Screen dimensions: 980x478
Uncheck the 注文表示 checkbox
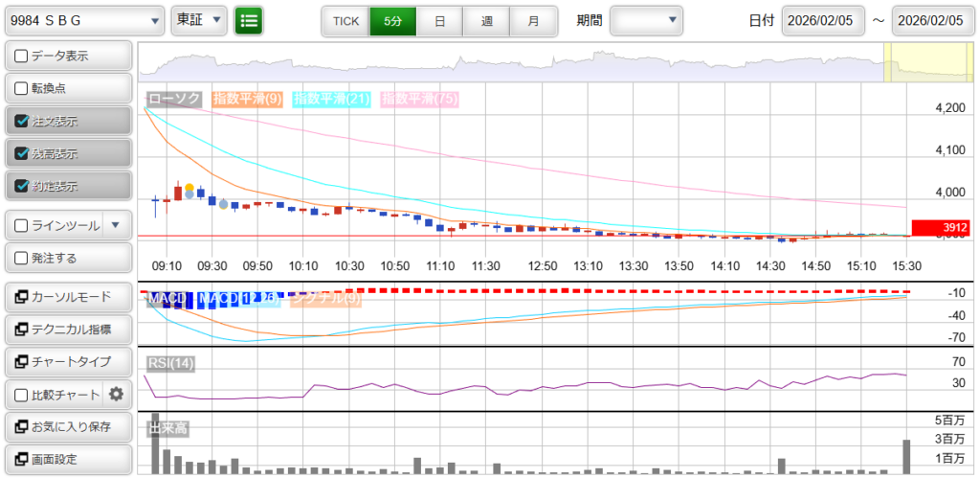point(21,122)
